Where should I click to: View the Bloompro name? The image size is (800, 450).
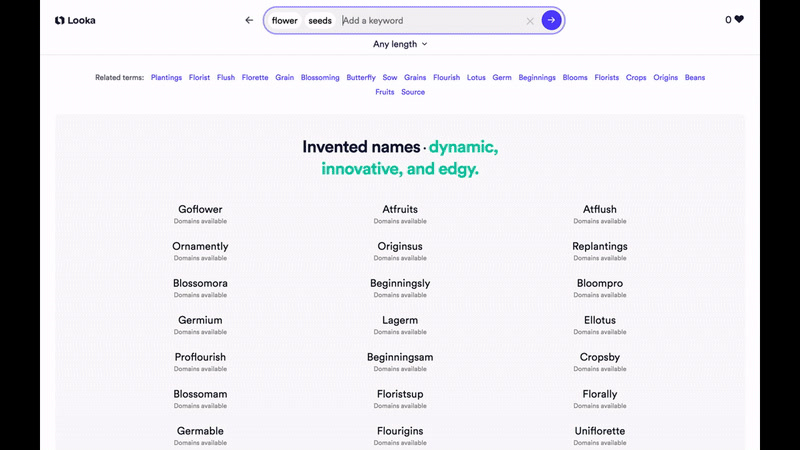coord(599,283)
